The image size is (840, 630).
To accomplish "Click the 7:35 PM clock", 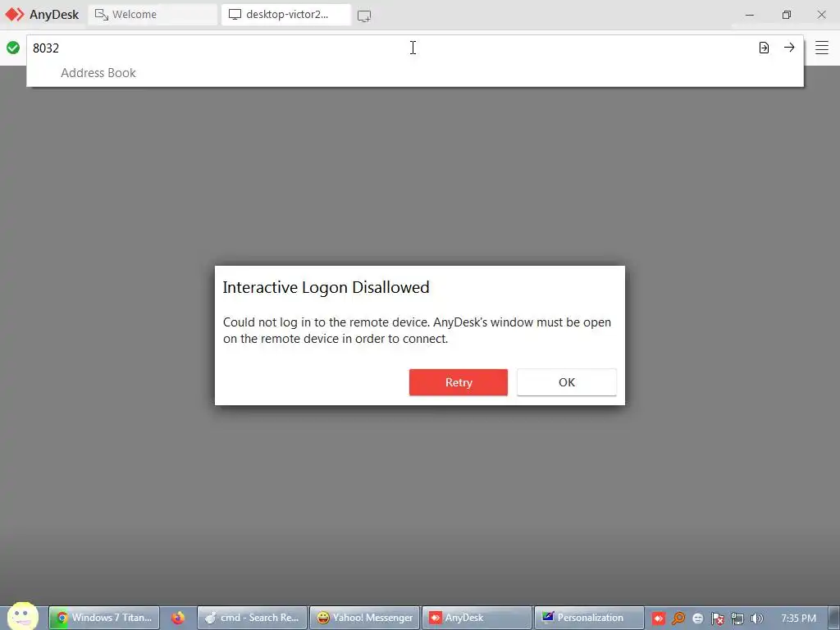I will 798,619.
